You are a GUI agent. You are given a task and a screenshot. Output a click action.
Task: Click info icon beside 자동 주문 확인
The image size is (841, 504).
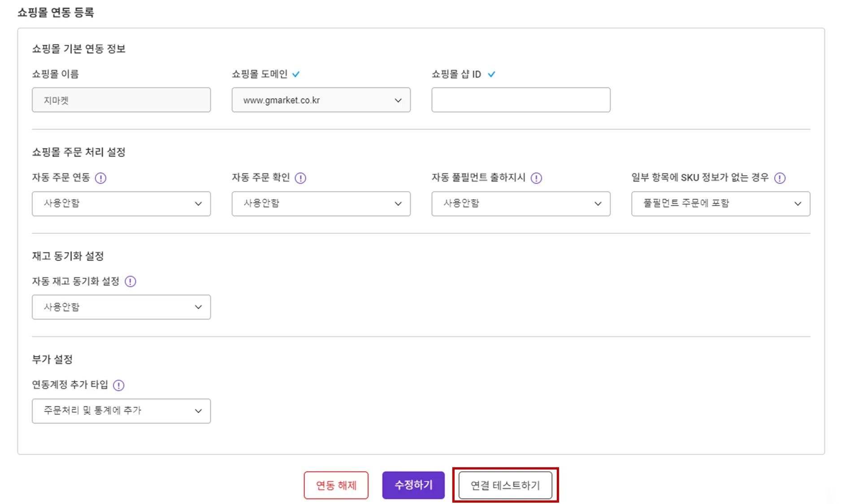(300, 178)
